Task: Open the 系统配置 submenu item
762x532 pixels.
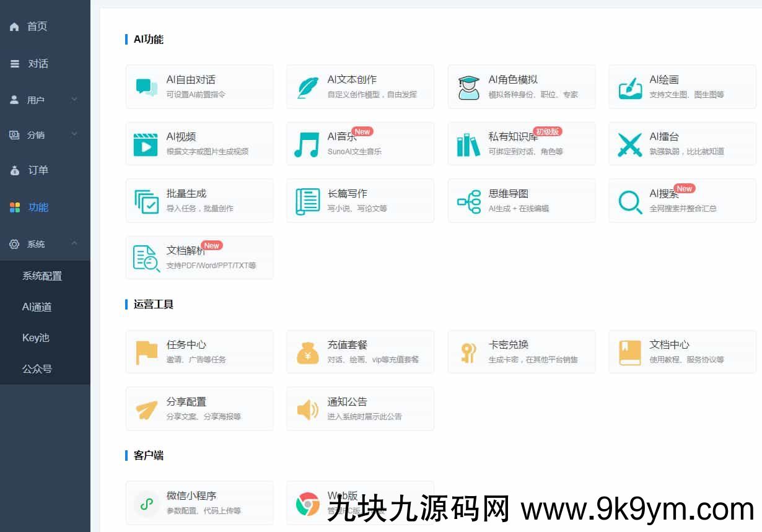Action: (x=42, y=276)
